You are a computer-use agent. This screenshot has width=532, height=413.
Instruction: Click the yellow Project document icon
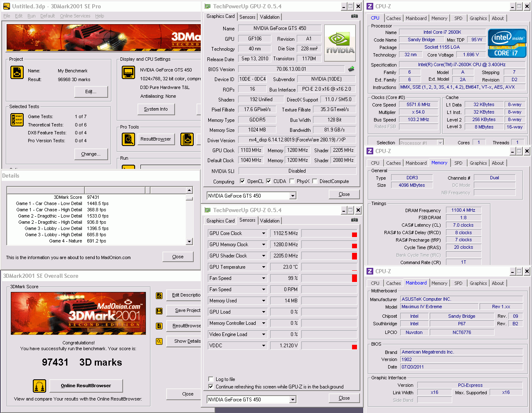point(17,72)
